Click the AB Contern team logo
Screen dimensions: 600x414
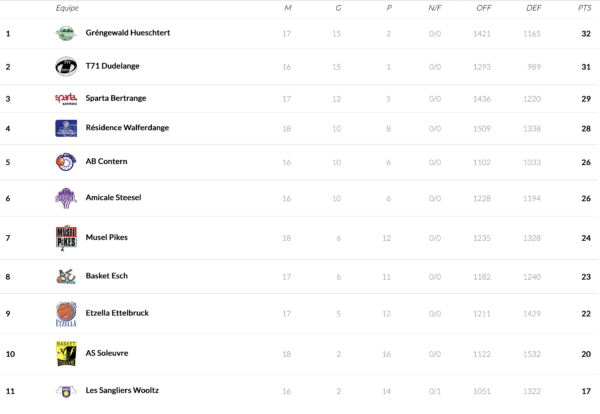66,162
